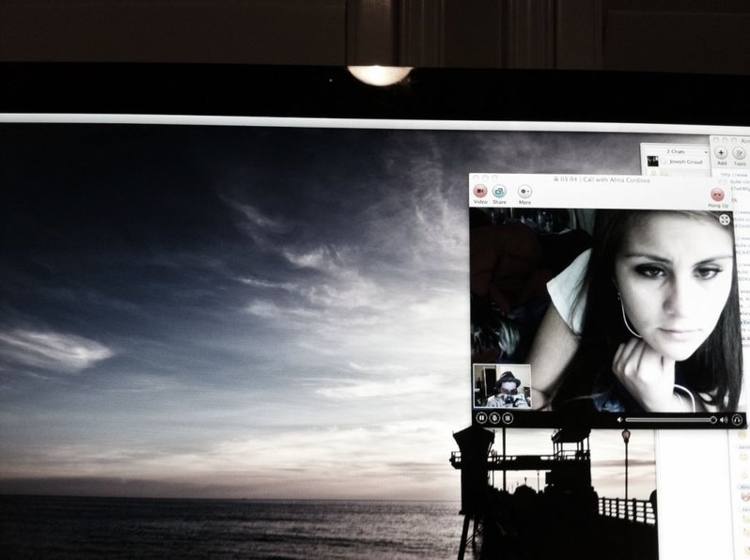Enter full screen video mode
Image resolution: width=750 pixels, height=560 pixels.
click(725, 220)
